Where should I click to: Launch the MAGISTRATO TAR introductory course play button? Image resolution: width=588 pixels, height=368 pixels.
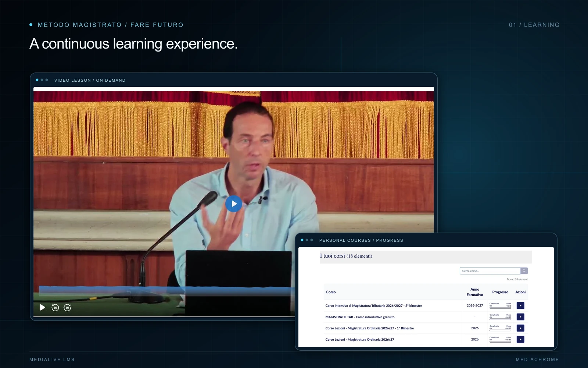[x=520, y=317]
